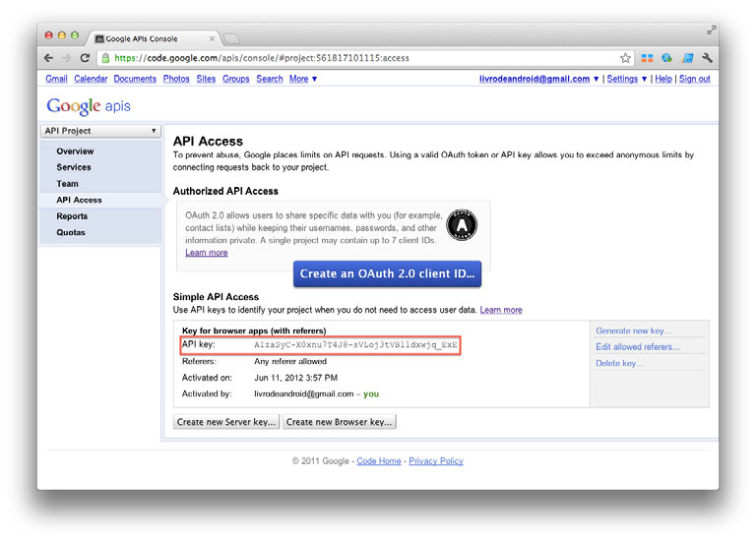Click the Help link
The image size is (756, 541).
click(663, 79)
